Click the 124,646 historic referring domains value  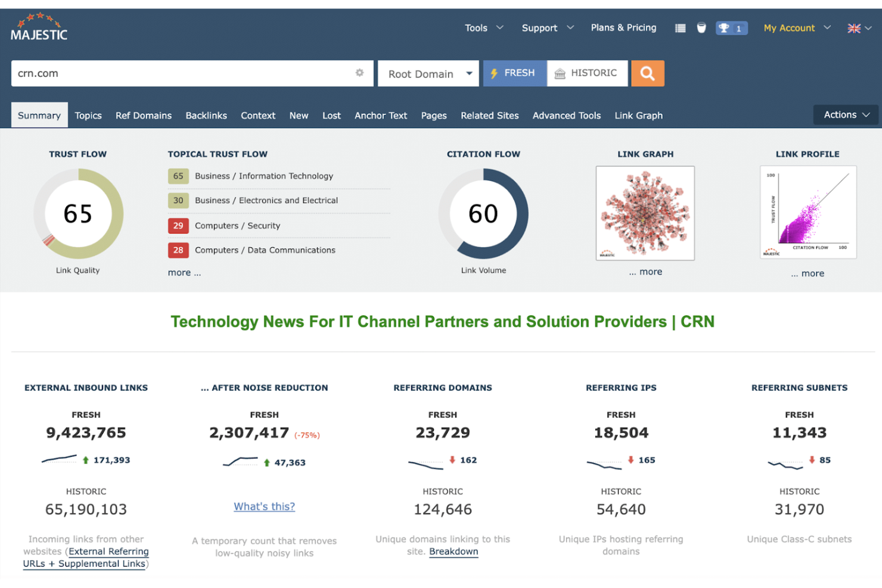point(443,509)
